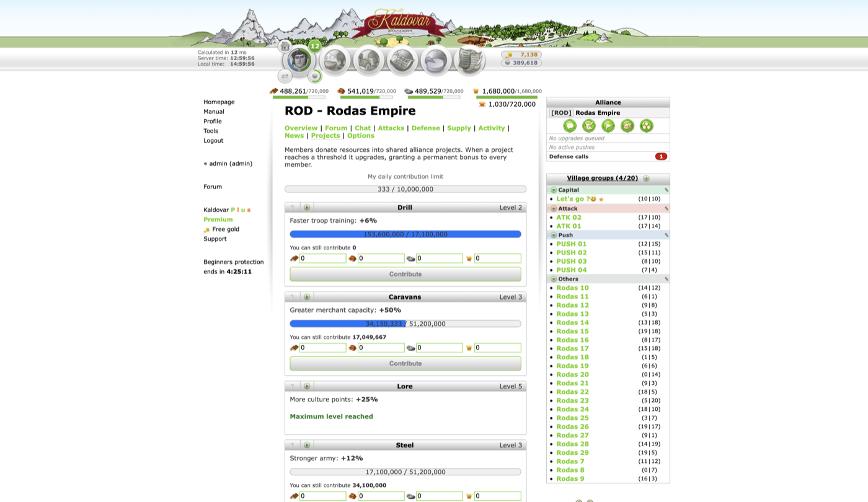Click the Drill project wood input field
This screenshot has height=502, width=868.
(x=322, y=258)
